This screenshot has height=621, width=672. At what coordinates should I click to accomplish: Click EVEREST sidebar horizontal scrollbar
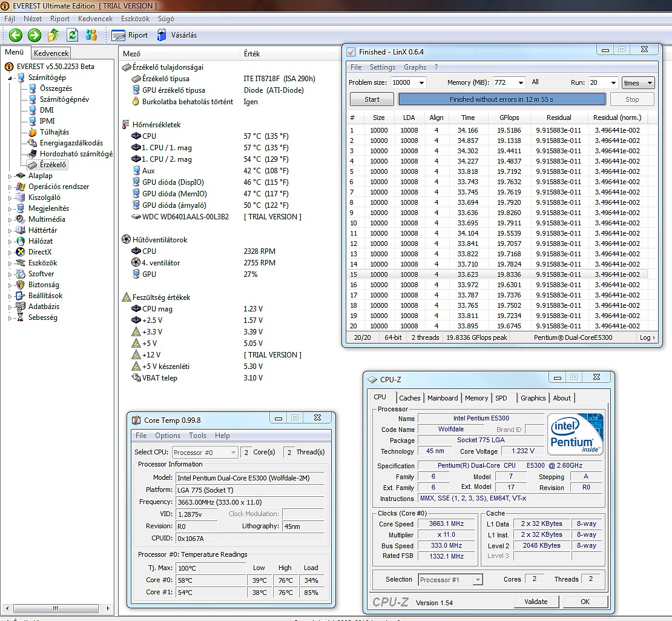[56, 608]
